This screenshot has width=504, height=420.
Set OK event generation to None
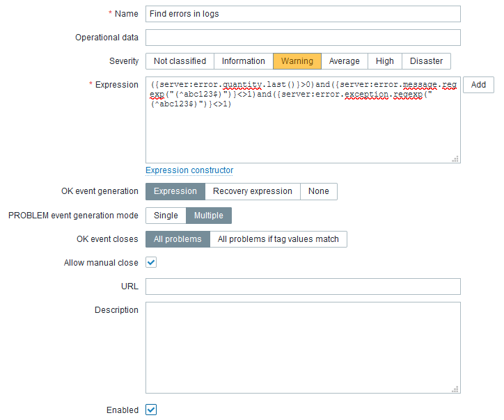pos(319,191)
